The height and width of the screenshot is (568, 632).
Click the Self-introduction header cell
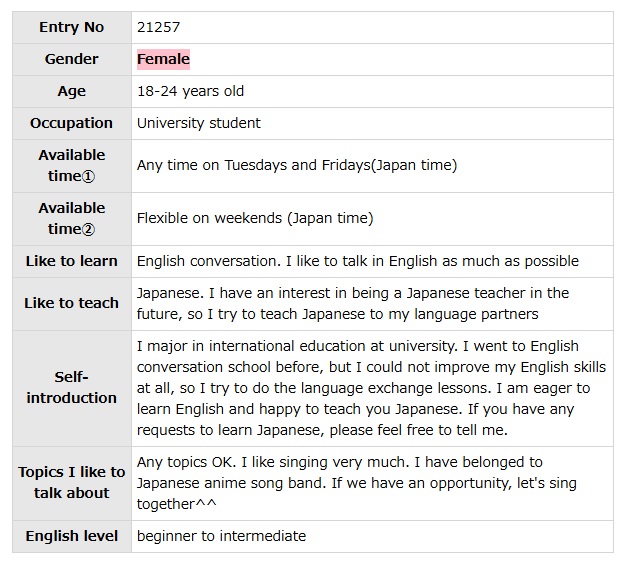(72, 388)
